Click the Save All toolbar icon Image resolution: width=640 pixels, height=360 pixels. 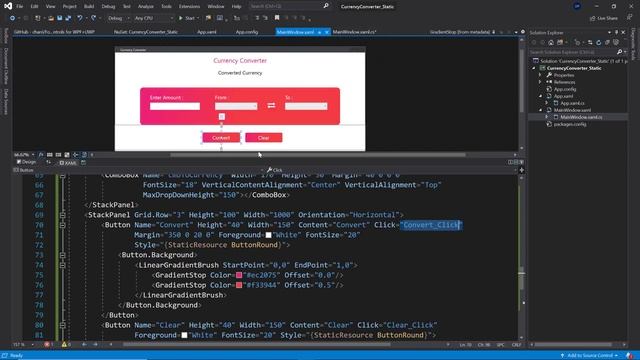coord(68,18)
